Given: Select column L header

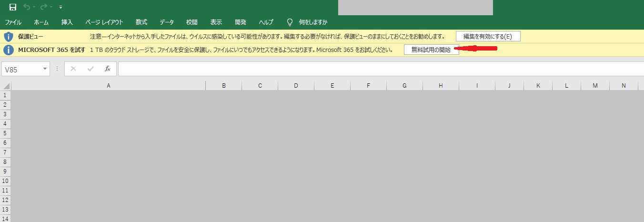Looking at the screenshot, I should tap(567, 86).
